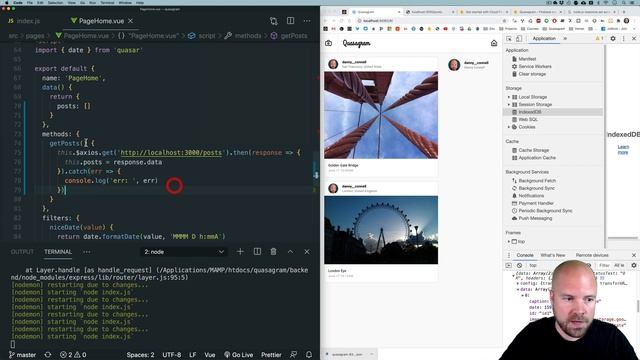The width and height of the screenshot is (640, 360).
Task: Synchronize changes icon in status bar
Action: point(48,355)
